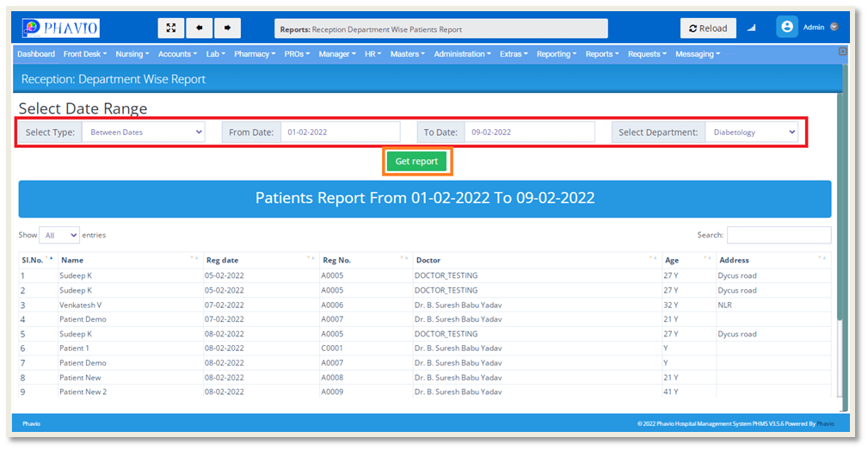The width and height of the screenshot is (868, 450).
Task: Sort by Sl.No. column arrows
Action: [x=49, y=258]
